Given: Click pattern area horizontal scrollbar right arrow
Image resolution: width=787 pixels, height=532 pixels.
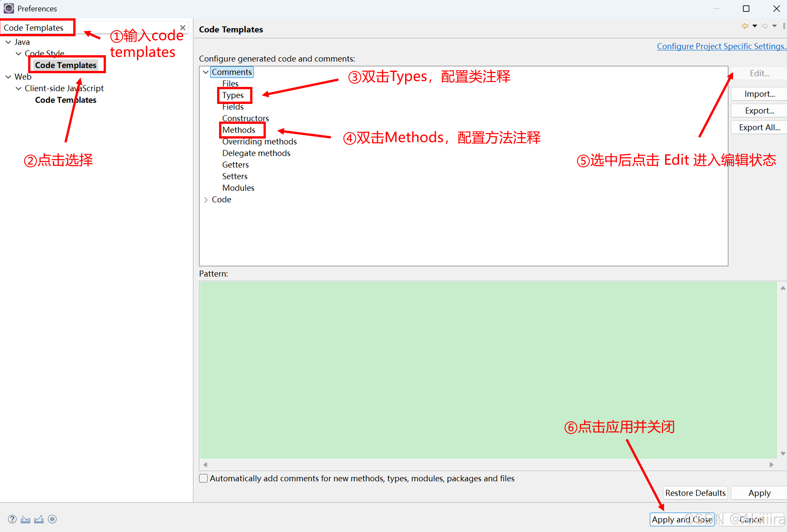Looking at the screenshot, I should [771, 465].
